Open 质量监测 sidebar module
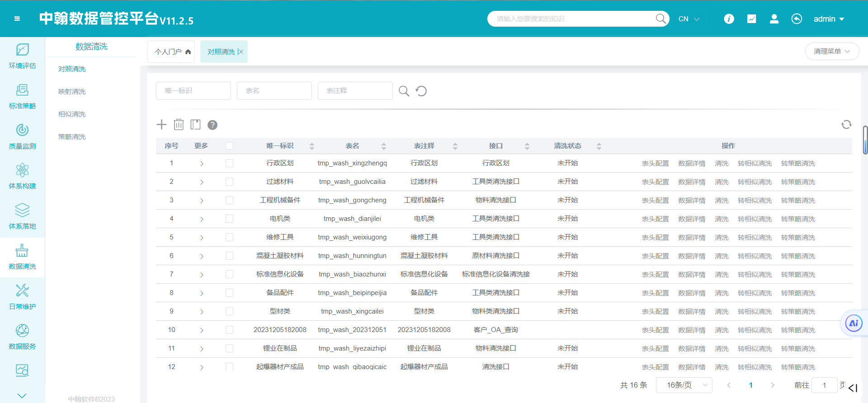 coord(23,136)
